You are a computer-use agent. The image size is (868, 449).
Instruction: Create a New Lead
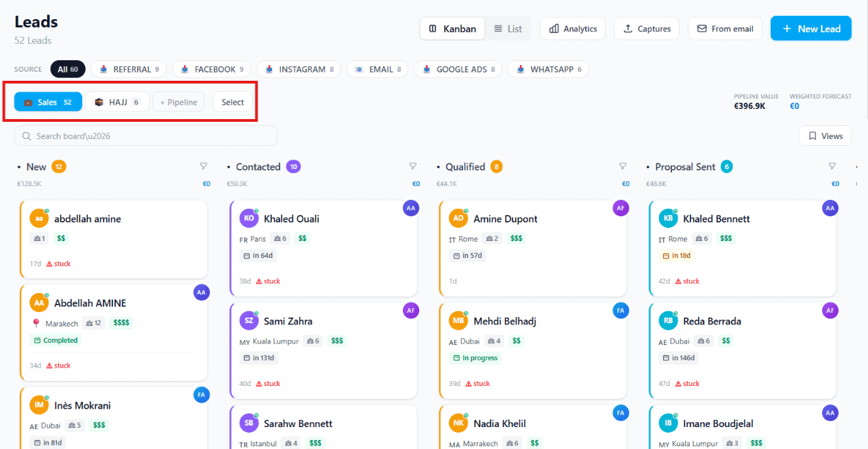(811, 29)
